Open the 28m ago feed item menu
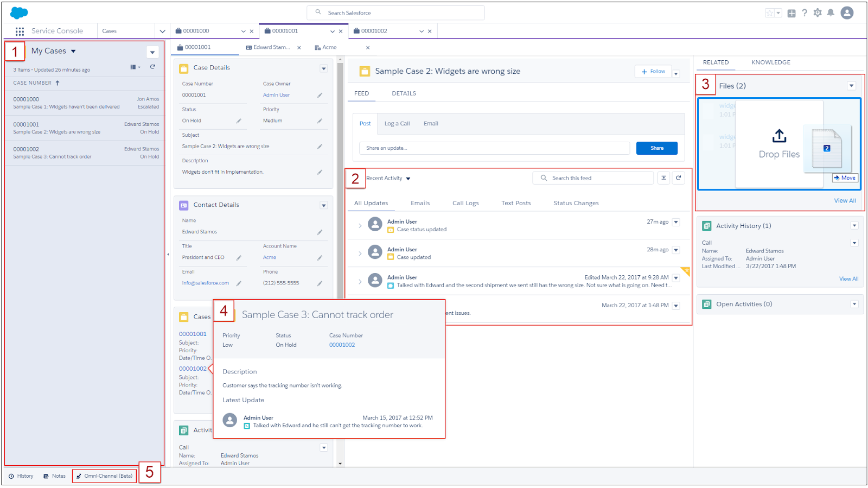 point(676,250)
